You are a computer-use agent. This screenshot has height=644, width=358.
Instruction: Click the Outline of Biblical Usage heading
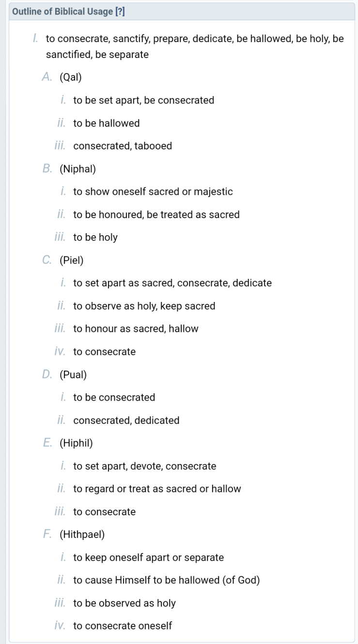62,12
